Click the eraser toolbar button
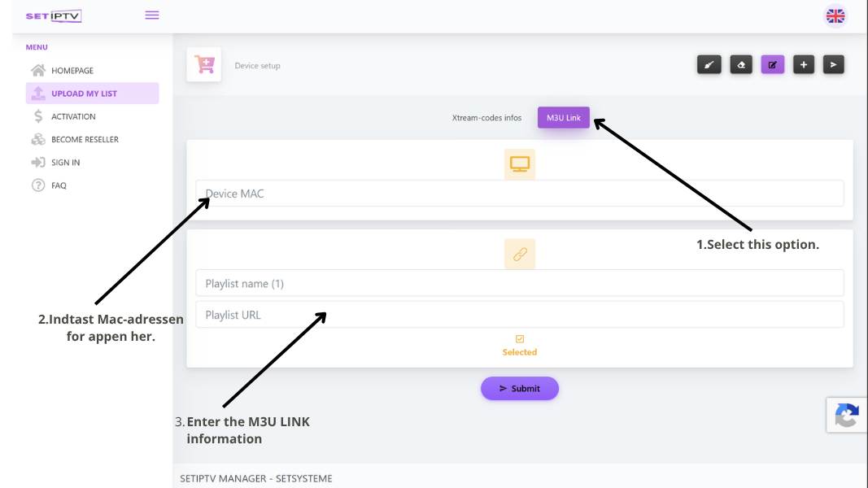This screenshot has width=868, height=488. (741, 65)
